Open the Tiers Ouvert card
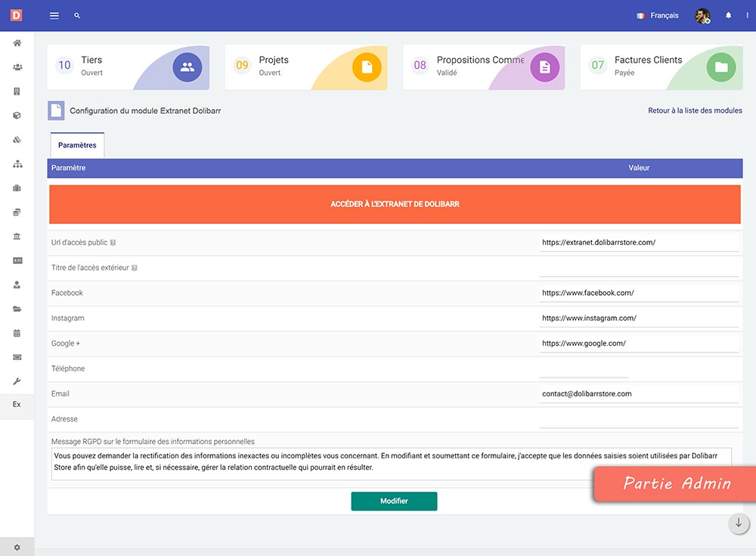756x556 pixels. pos(129,67)
